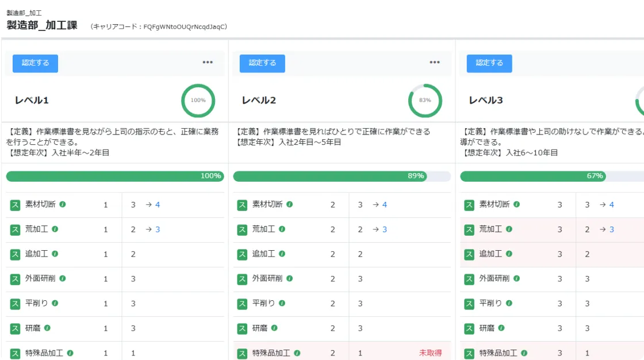
Task: Click green ス skill badge for 平削り in レベル1
Action: click(x=16, y=304)
